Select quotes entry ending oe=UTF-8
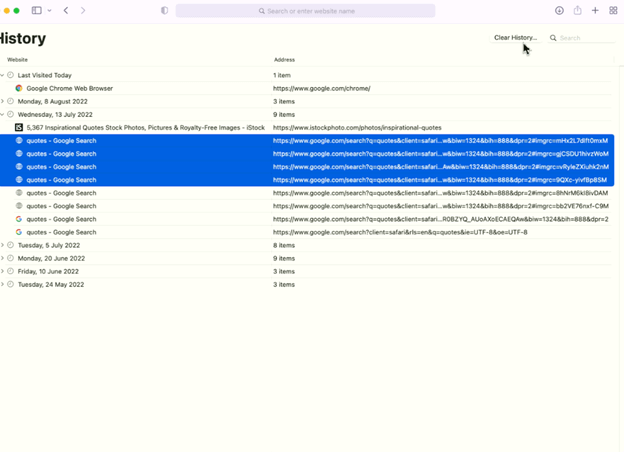 pyautogui.click(x=306, y=232)
